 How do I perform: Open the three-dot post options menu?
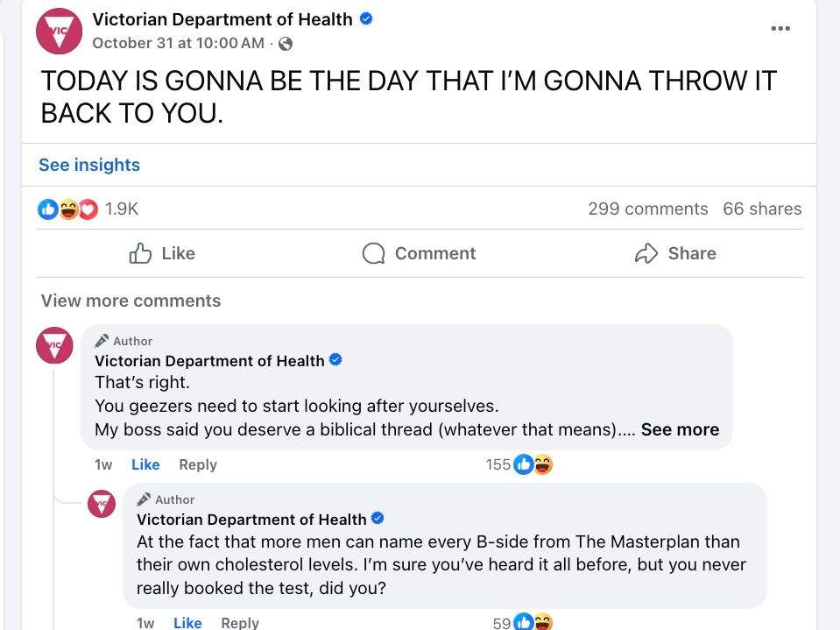point(780,29)
